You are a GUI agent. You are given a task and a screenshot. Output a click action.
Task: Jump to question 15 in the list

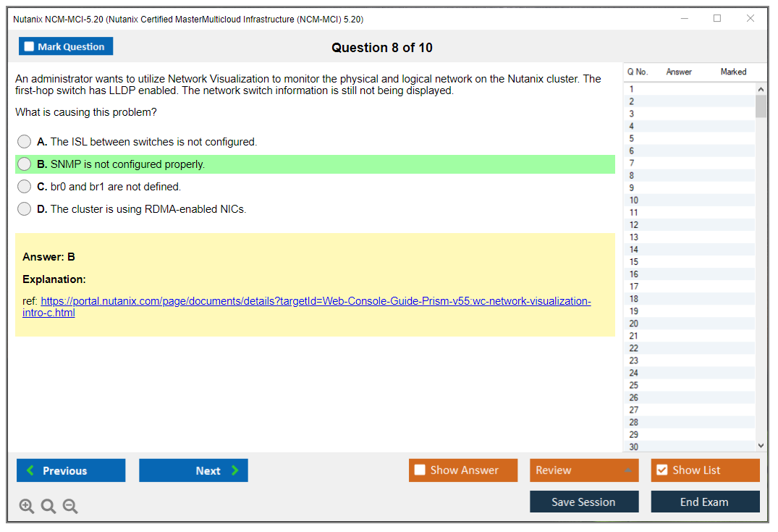point(634,262)
